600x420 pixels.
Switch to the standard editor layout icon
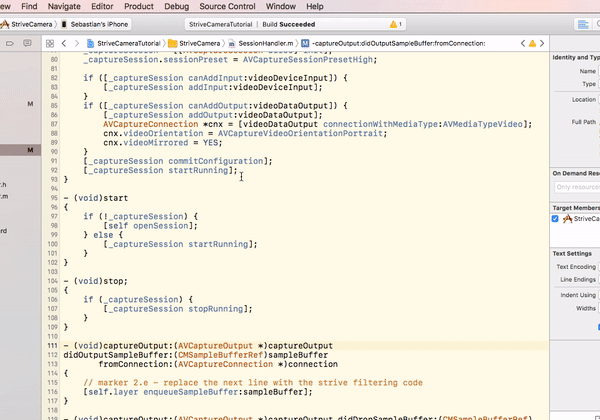[583, 24]
